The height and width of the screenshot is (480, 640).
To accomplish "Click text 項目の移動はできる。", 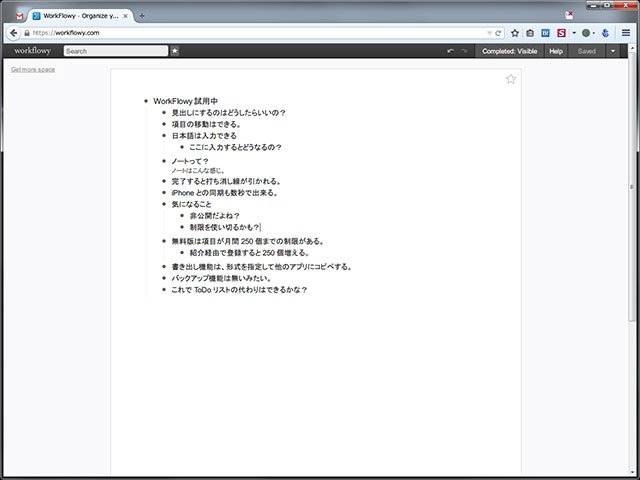I will (207, 124).
